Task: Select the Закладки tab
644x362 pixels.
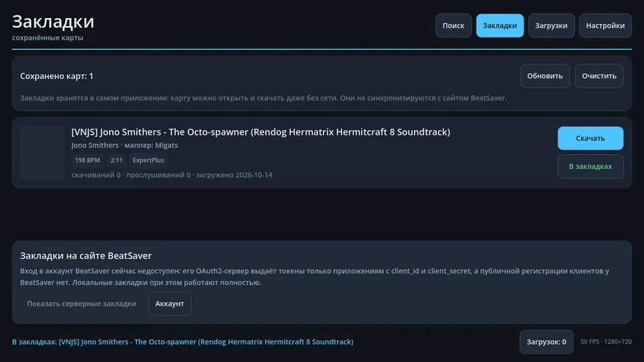Action: point(500,25)
